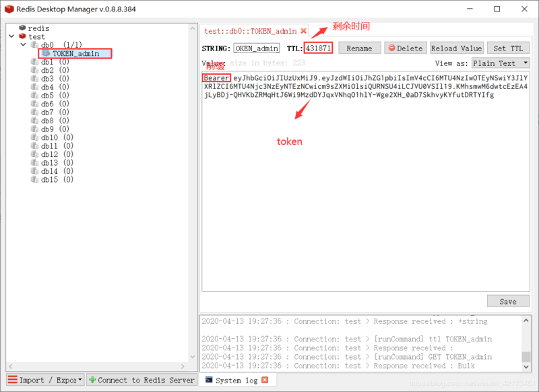This screenshot has height=392, width=539.
Task: Switch to the System log tab
Action: click(236, 380)
